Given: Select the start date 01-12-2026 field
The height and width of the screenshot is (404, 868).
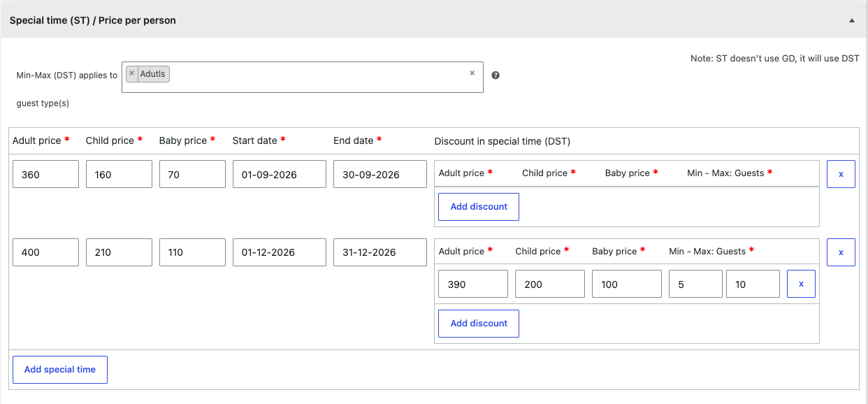Looking at the screenshot, I should tap(280, 252).
